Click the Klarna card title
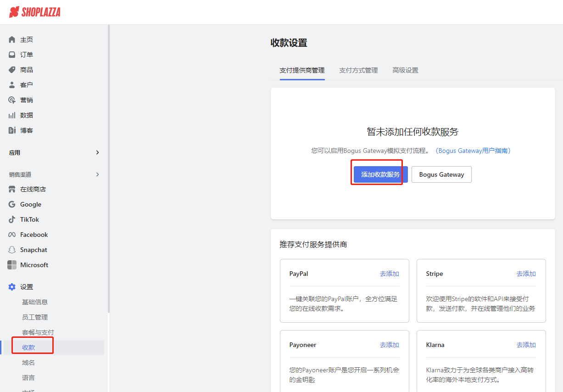Viewport: 563px width, 392px height. tap(435, 345)
